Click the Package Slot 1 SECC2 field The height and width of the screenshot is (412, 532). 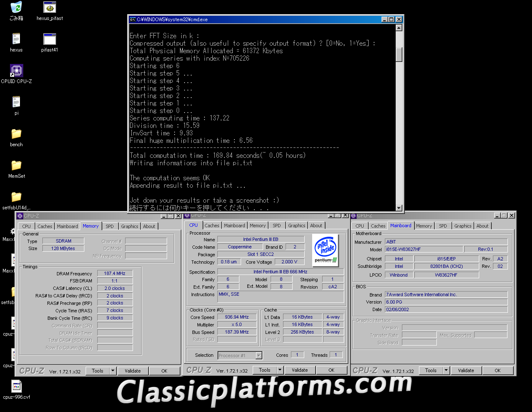261,254
